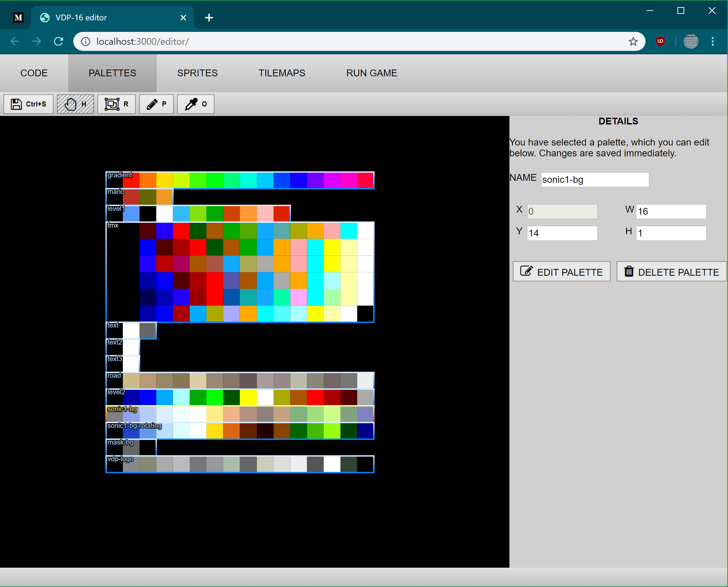Select the Pencil tool
Screen dimensions: 728x587
pos(156,104)
